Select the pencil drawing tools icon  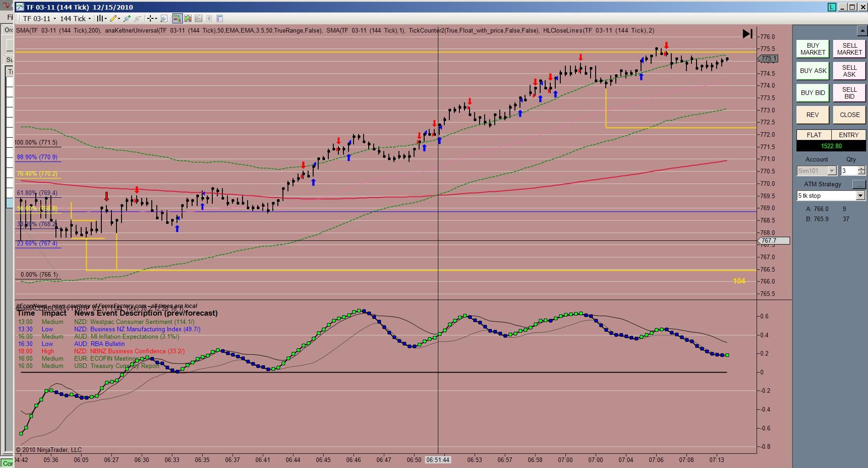(x=113, y=18)
